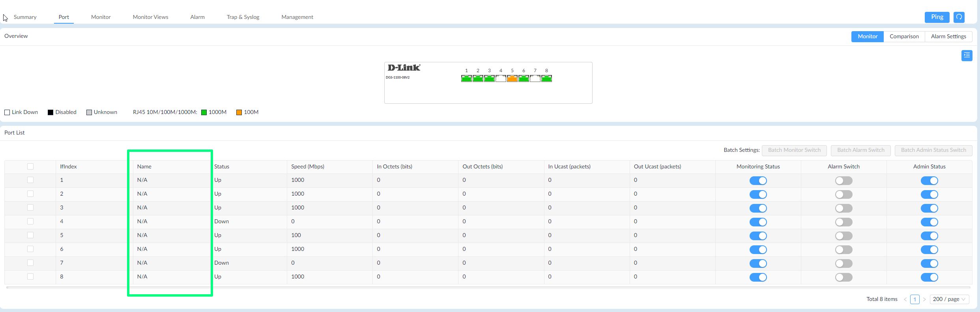
Task: Click the Ping button
Action: (x=937, y=17)
